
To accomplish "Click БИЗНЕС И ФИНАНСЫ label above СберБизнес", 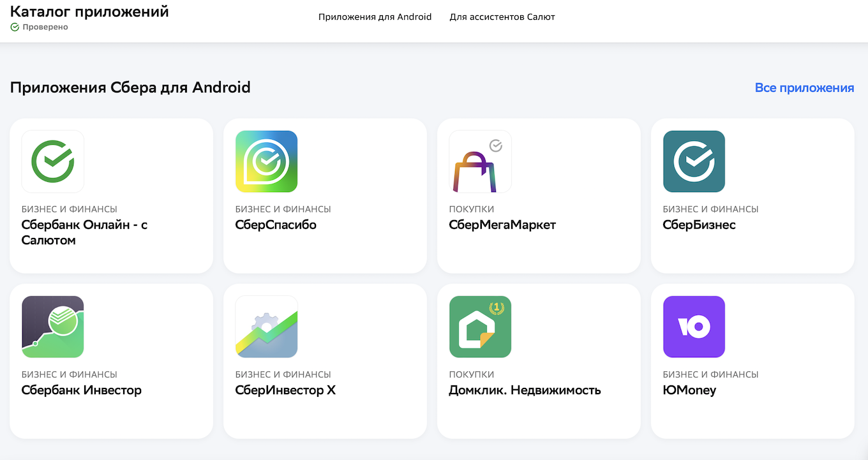I will [x=711, y=209].
